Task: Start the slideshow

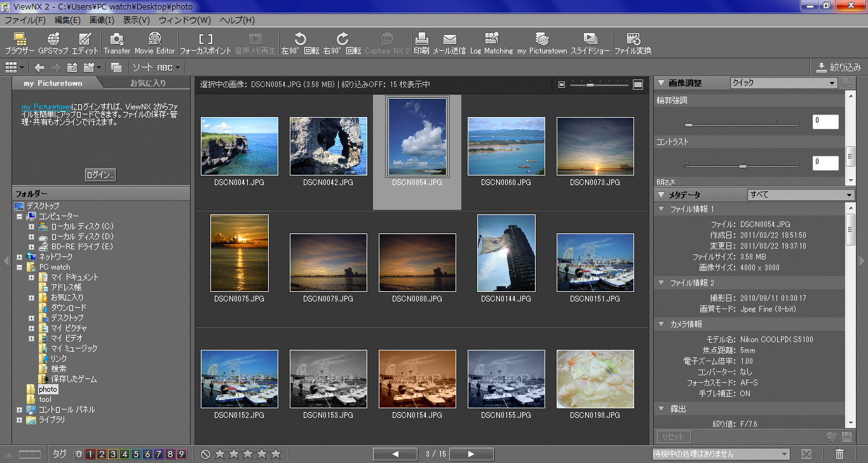Action: click(x=590, y=43)
